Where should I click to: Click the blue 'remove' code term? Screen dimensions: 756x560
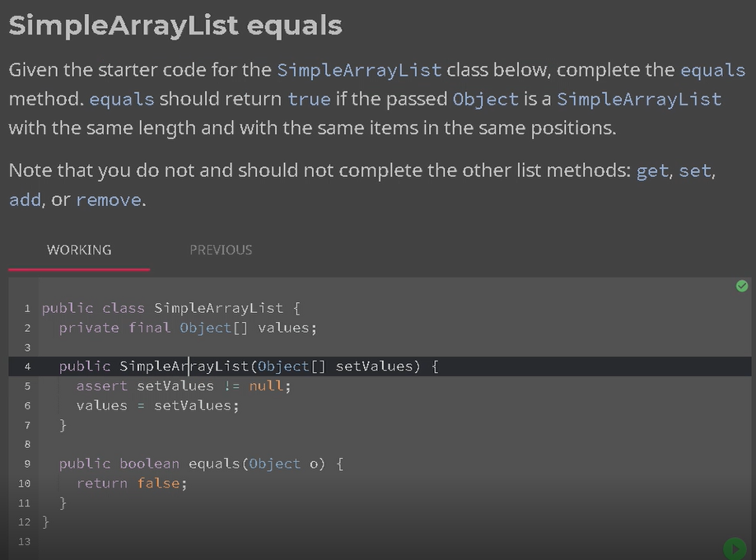[109, 199]
